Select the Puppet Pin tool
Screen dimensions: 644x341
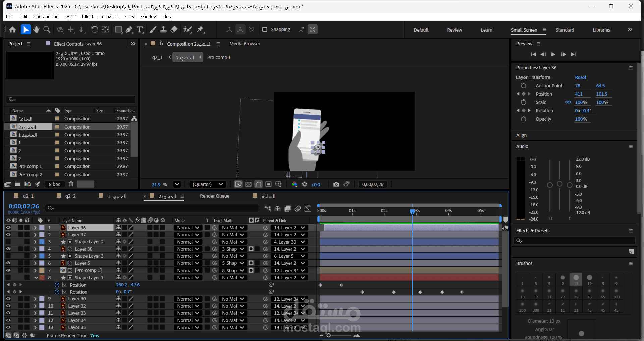(x=201, y=30)
